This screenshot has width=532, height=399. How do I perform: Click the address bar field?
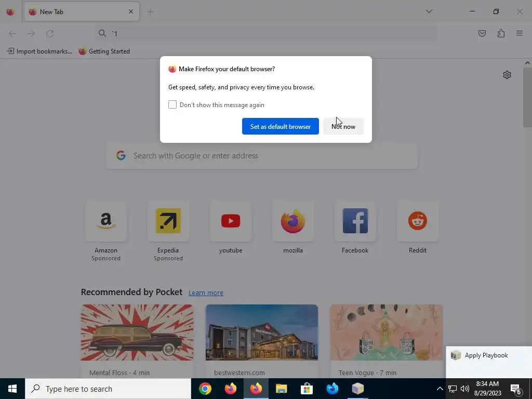coord(266,33)
